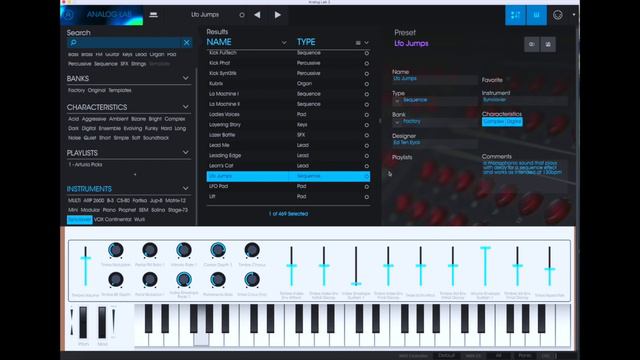
Task: Click the Chorus Depth 1 knob
Action: tap(218, 250)
